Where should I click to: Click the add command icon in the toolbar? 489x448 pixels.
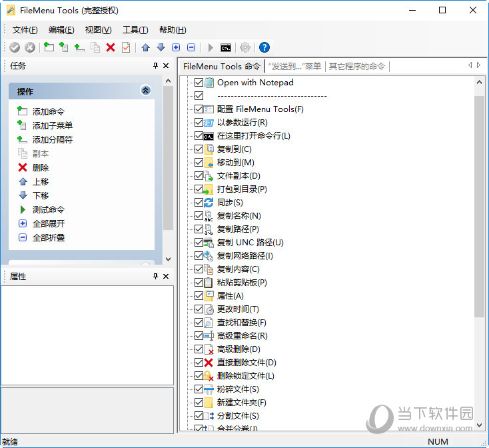click(49, 47)
